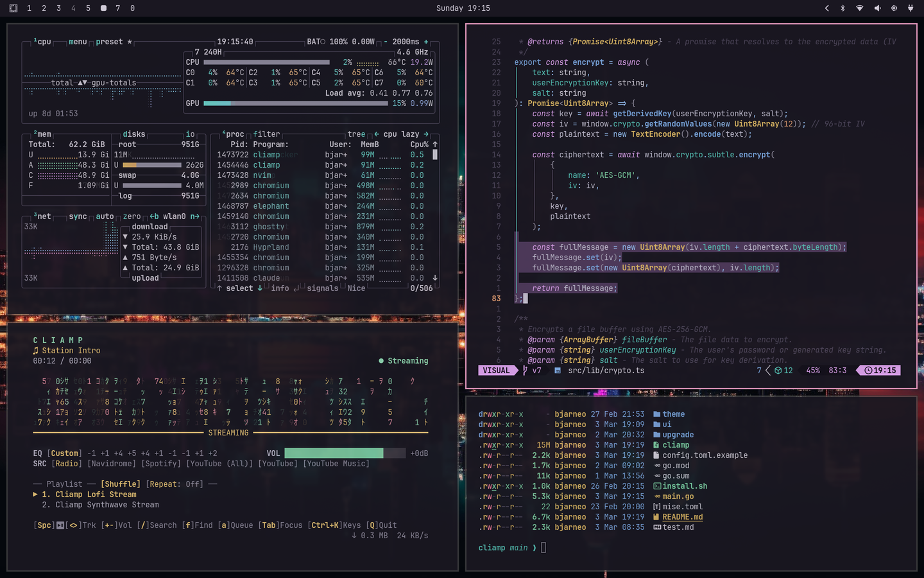This screenshot has width=924, height=578.
Task: Expand the tray chevron arrow
Action: pyautogui.click(x=826, y=8)
